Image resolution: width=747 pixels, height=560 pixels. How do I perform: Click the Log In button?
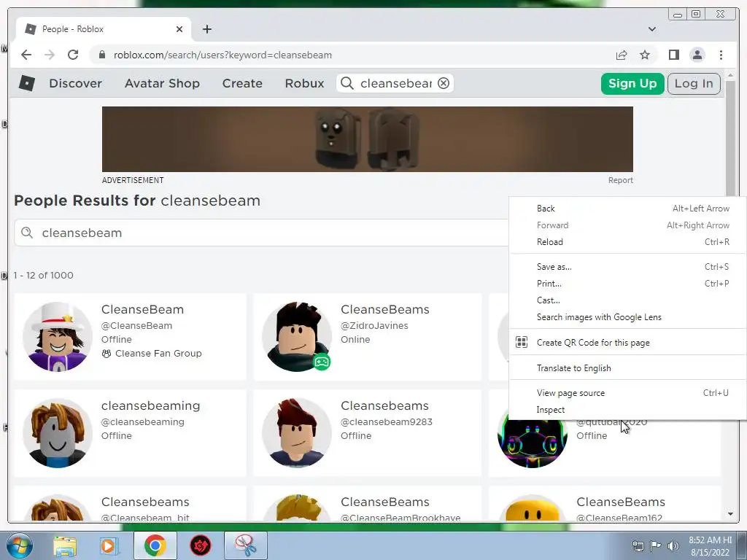[x=694, y=83]
